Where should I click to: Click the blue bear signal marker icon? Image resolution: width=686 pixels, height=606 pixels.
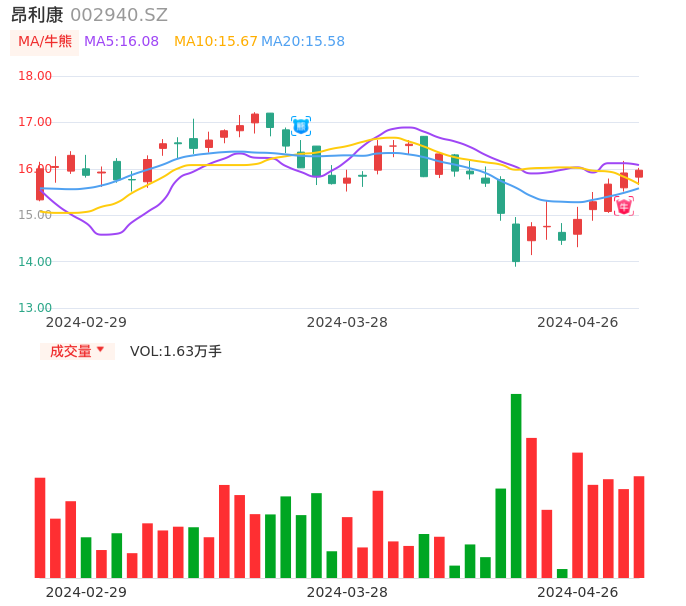coord(301,126)
